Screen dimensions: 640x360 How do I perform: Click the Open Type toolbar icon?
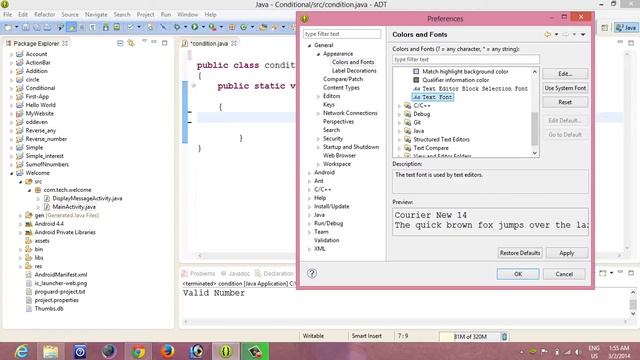[x=263, y=27]
